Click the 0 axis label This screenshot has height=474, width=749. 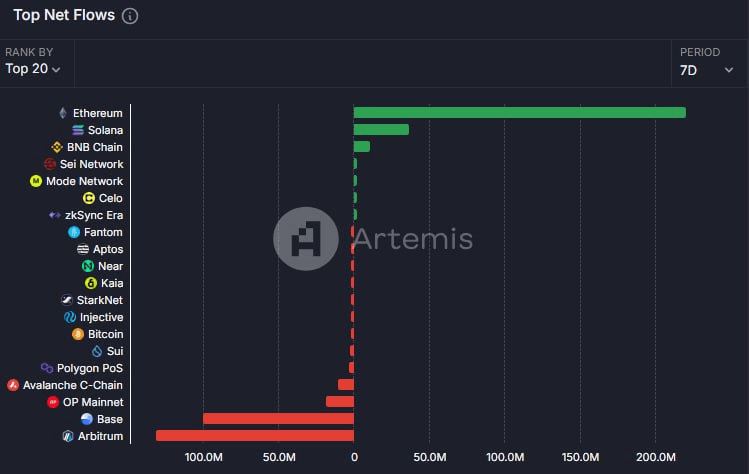(354, 457)
